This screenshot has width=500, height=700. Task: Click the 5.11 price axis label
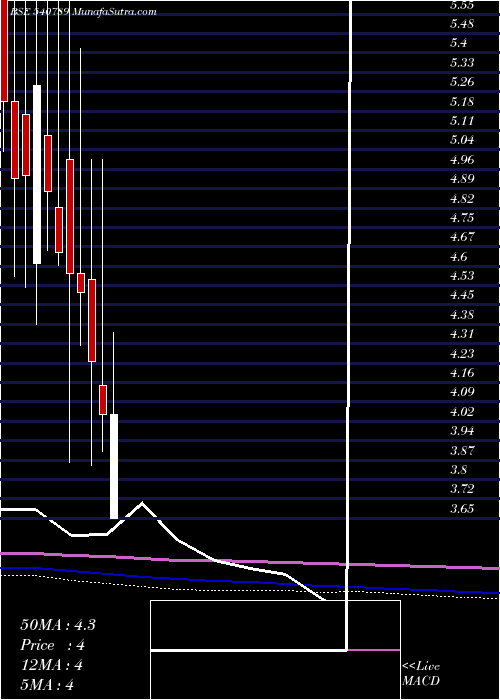coord(462,121)
